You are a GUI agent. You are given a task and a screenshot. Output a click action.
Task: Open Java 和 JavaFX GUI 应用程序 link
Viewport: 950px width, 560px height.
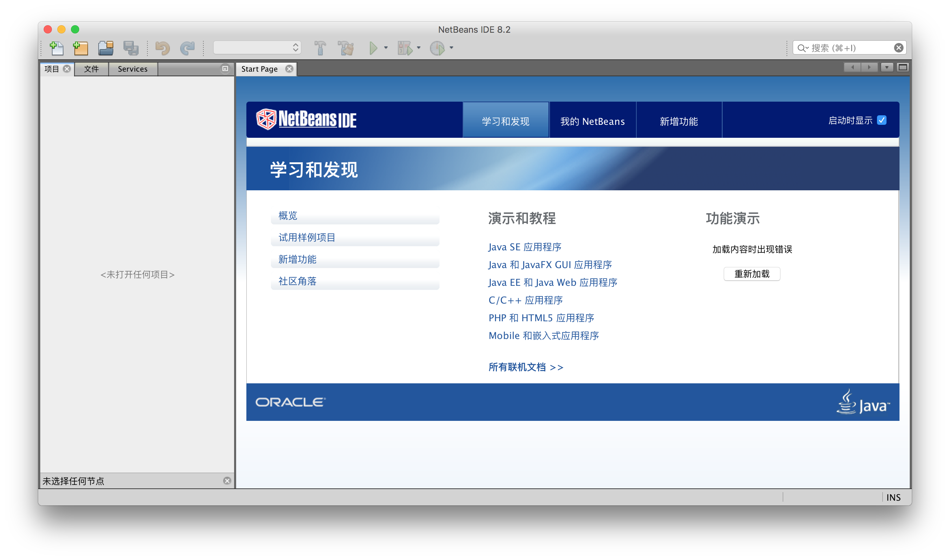click(550, 265)
